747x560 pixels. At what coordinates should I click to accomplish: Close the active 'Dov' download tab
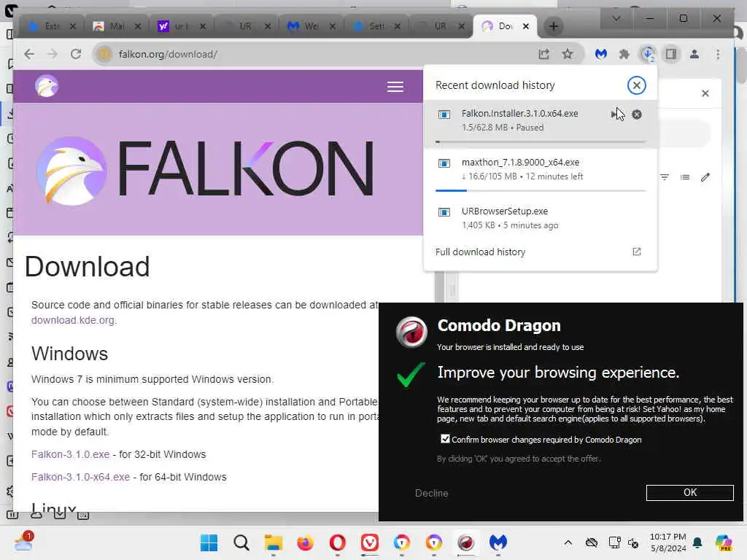click(x=525, y=26)
